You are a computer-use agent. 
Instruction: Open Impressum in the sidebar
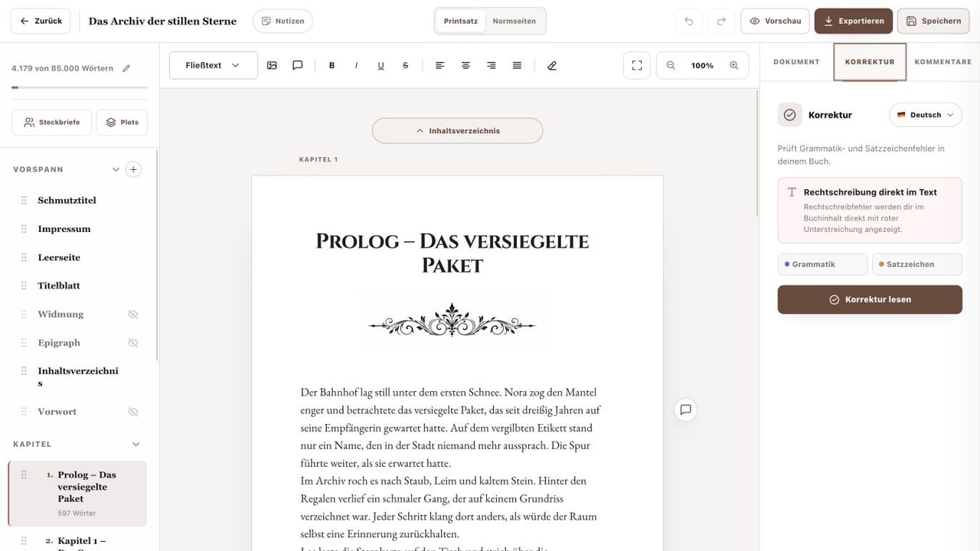point(64,229)
